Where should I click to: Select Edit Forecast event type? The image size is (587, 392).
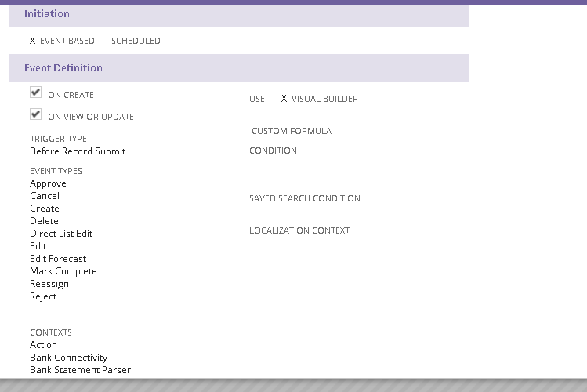click(58, 259)
